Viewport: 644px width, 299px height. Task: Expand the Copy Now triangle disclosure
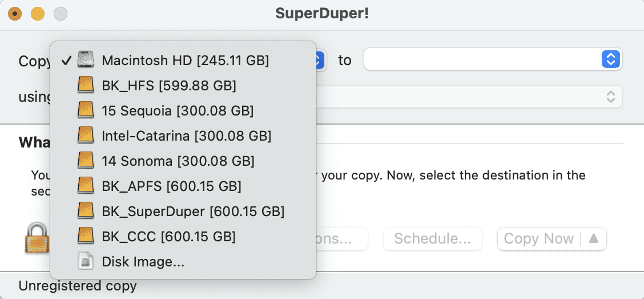point(594,238)
